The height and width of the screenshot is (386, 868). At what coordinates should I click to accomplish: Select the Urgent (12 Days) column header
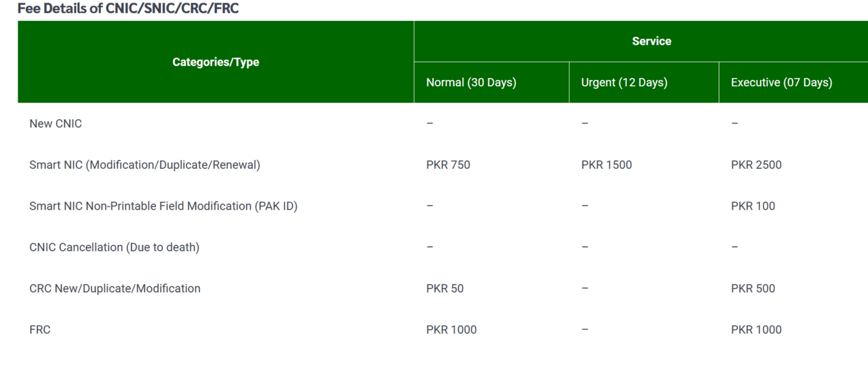coord(624,82)
